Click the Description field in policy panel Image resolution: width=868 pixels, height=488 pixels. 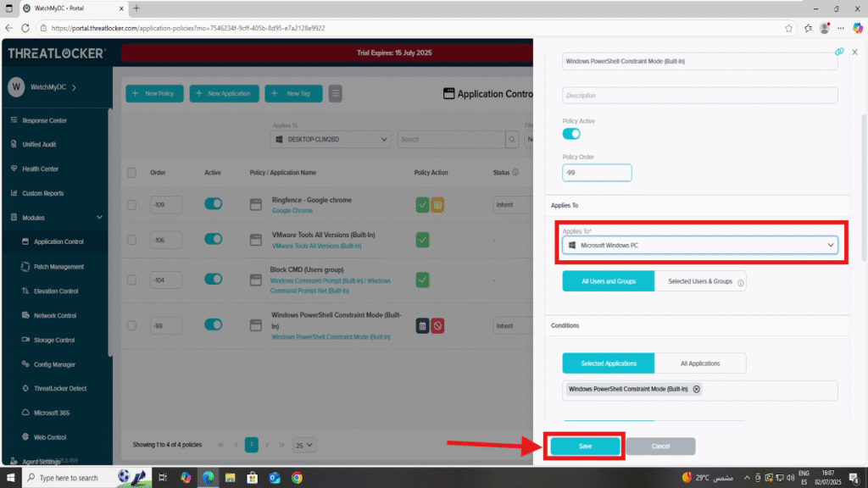click(x=699, y=95)
